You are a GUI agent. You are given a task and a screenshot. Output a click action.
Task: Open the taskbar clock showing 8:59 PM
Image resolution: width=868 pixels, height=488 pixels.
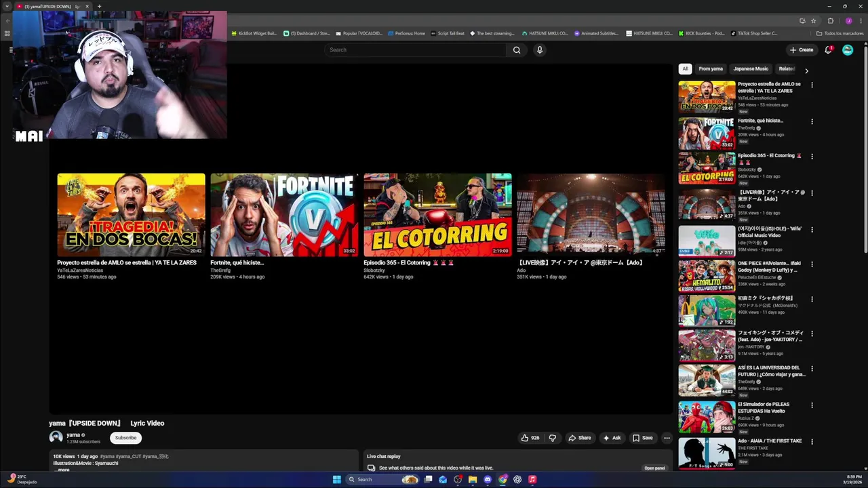tap(852, 479)
